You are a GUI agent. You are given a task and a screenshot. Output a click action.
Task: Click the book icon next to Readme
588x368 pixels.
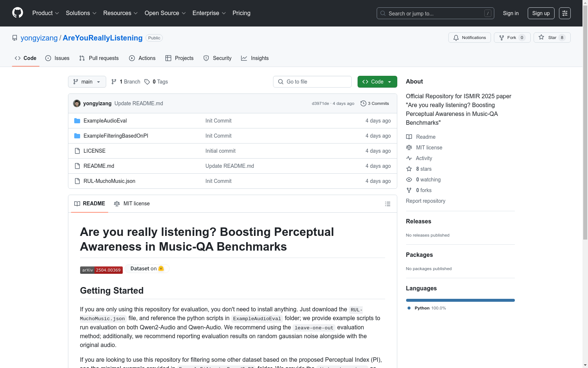tap(409, 137)
